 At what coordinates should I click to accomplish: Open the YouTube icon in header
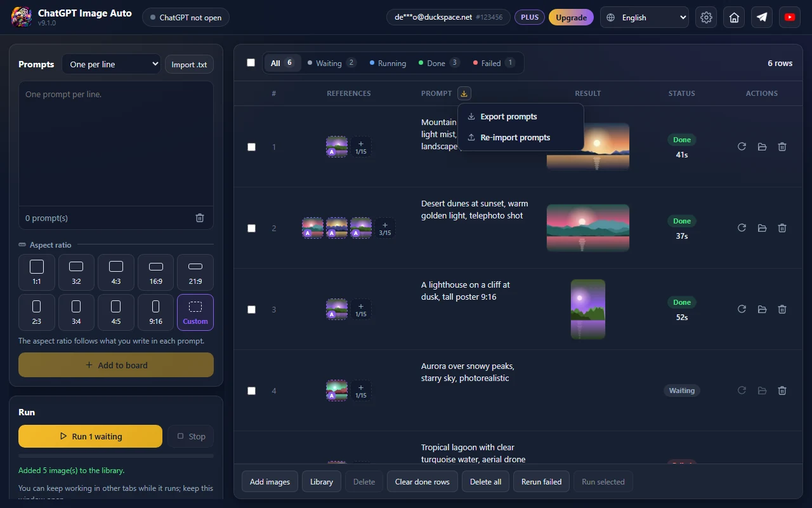[x=790, y=18]
